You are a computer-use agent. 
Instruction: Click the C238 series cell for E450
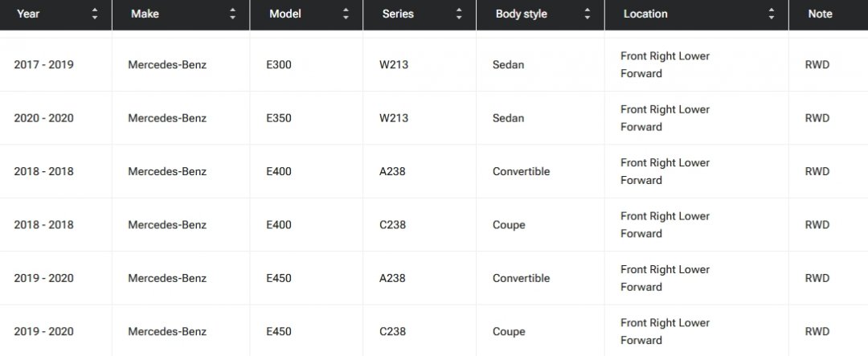[x=394, y=331]
